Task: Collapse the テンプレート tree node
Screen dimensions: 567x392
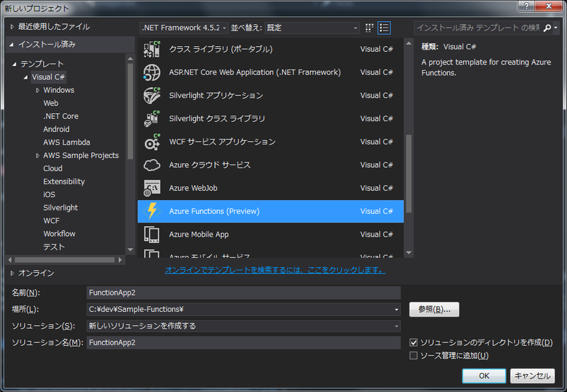Action: coord(14,64)
